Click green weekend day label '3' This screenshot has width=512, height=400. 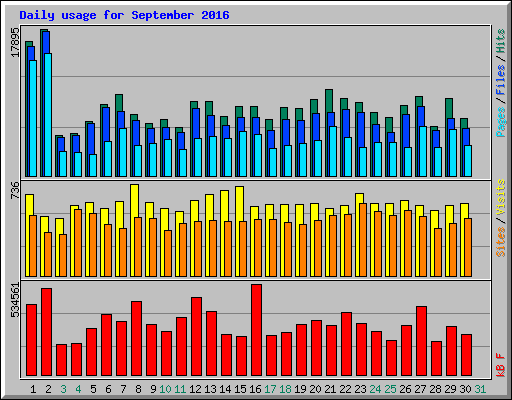pyautogui.click(x=63, y=389)
